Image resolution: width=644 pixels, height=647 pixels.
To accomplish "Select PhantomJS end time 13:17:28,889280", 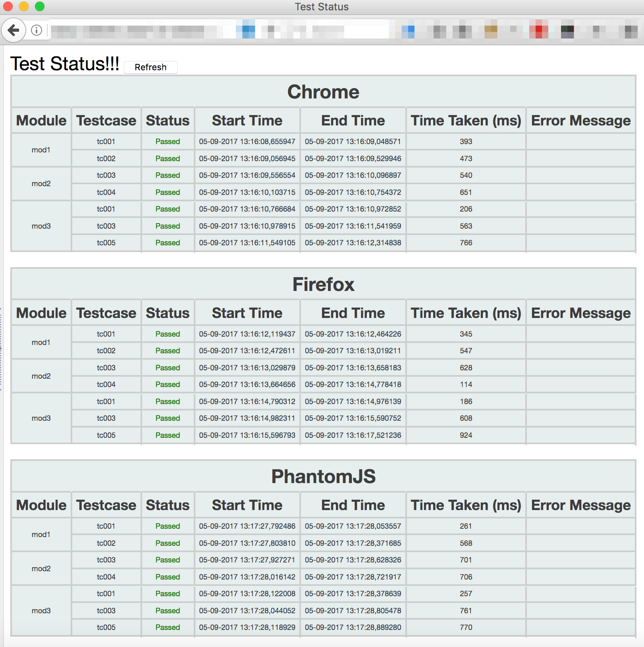I will (353, 627).
